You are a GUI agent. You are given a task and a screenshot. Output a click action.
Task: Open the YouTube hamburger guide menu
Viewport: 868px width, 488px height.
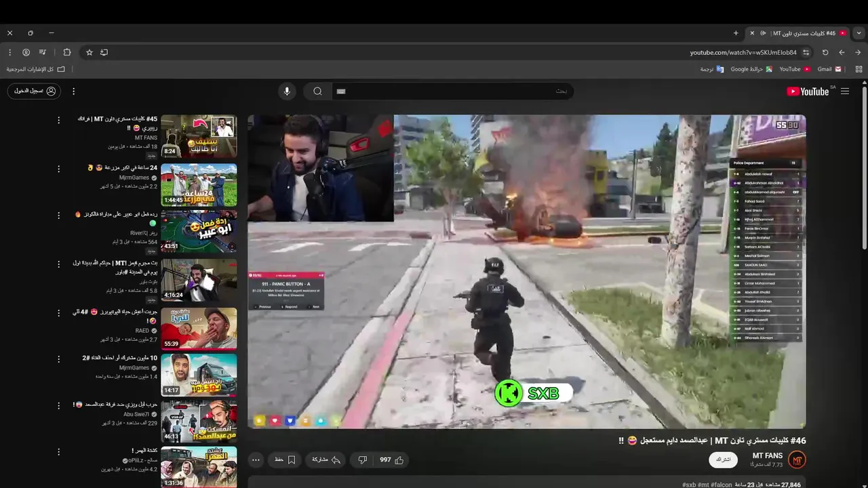click(x=844, y=91)
